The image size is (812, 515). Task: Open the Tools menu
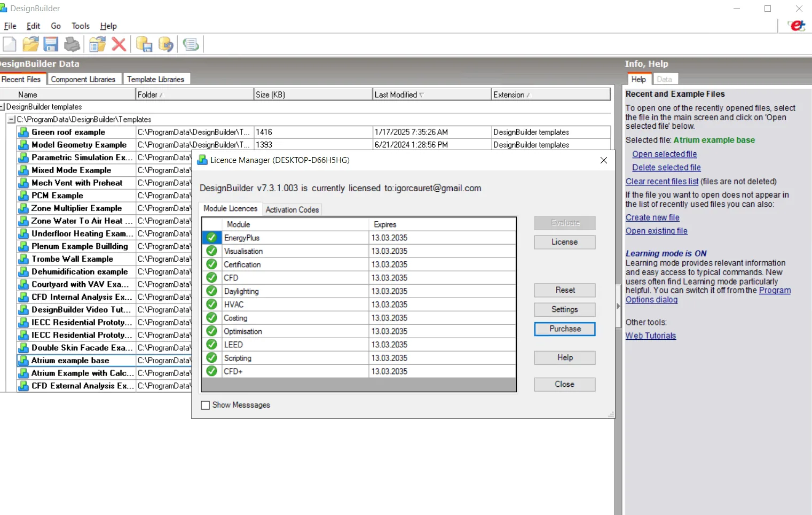(x=81, y=26)
